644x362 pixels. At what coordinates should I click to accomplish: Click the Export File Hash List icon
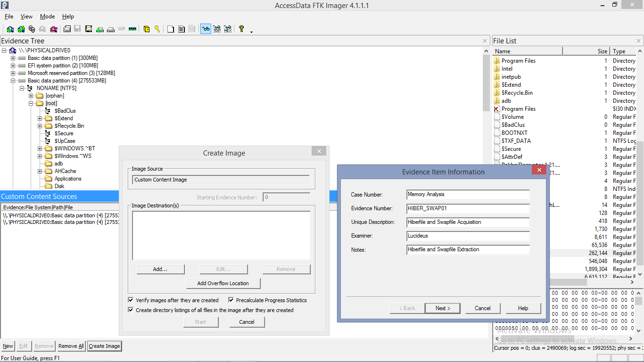click(x=182, y=29)
